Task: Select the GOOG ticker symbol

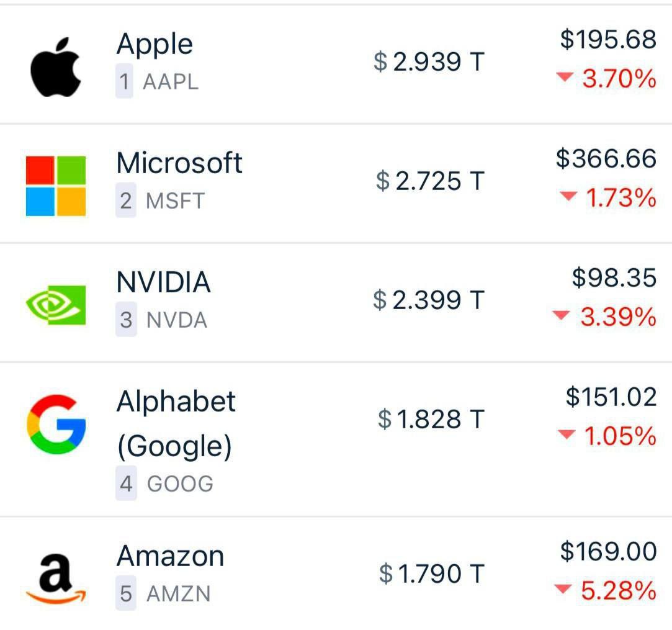Action: tap(180, 484)
